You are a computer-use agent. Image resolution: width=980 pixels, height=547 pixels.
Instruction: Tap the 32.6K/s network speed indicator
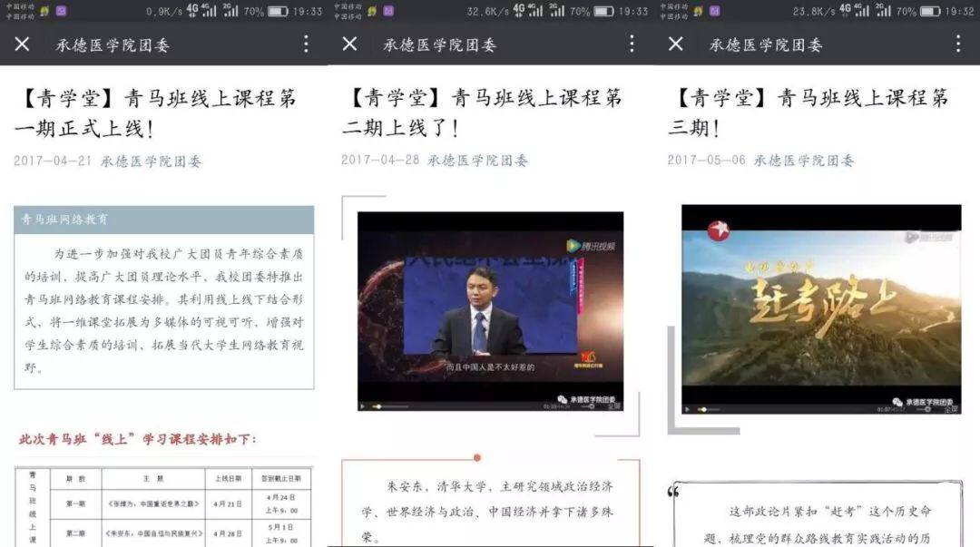tap(487, 11)
